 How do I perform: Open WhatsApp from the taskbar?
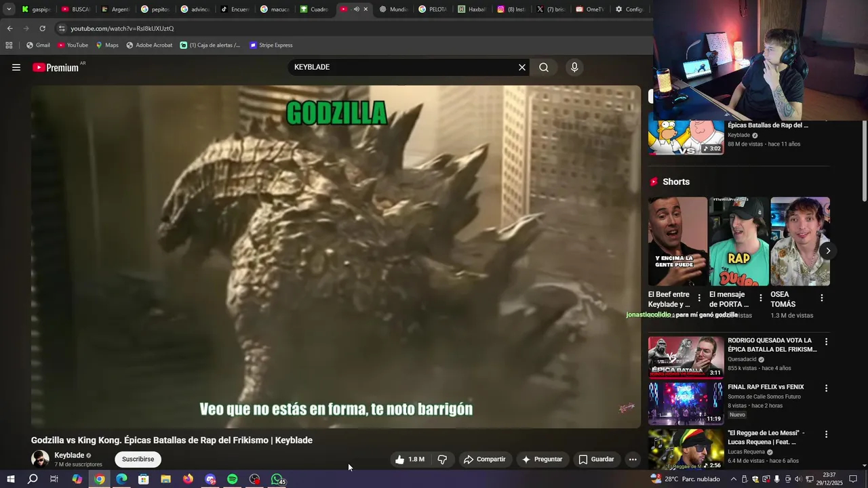coord(277,479)
